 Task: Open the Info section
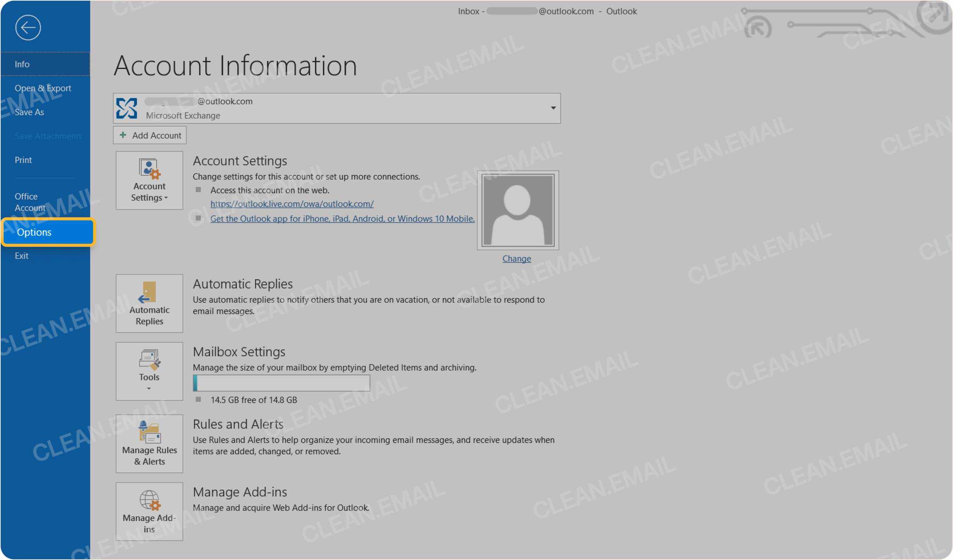[22, 64]
